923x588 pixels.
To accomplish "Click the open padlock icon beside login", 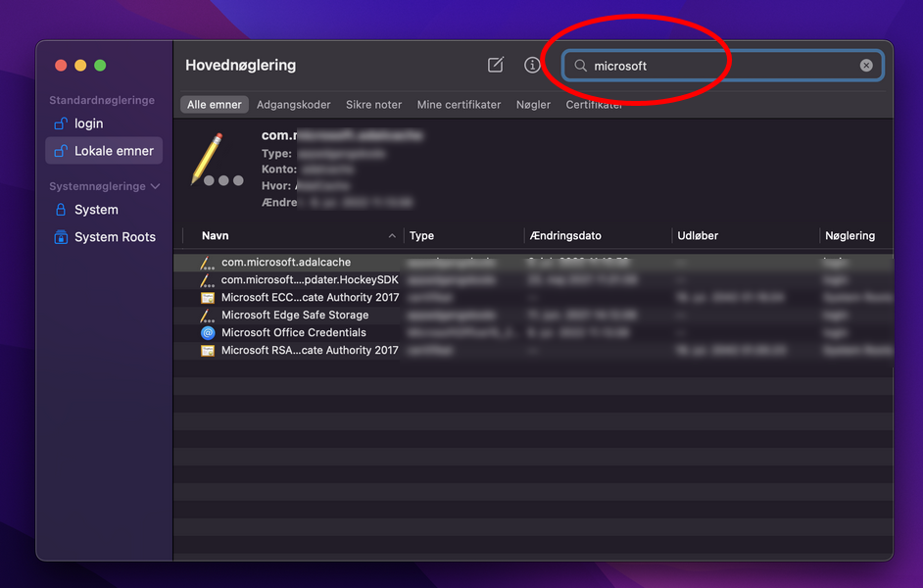I will point(61,123).
